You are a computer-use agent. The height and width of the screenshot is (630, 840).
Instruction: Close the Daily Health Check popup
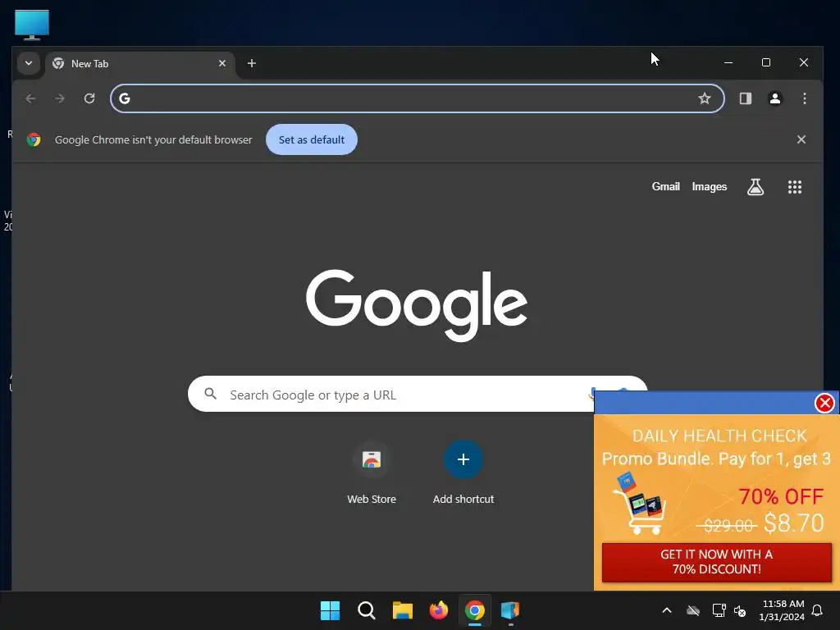(824, 403)
